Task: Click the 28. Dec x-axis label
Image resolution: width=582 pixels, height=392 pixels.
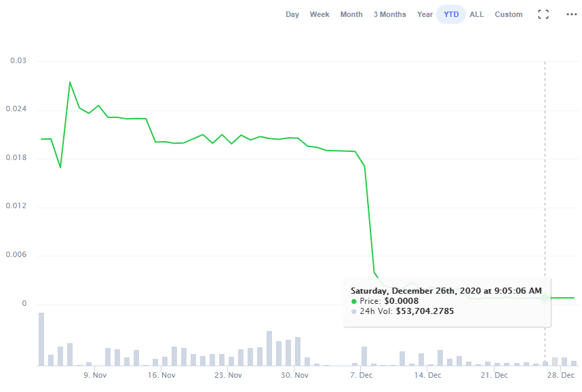Action: click(562, 375)
